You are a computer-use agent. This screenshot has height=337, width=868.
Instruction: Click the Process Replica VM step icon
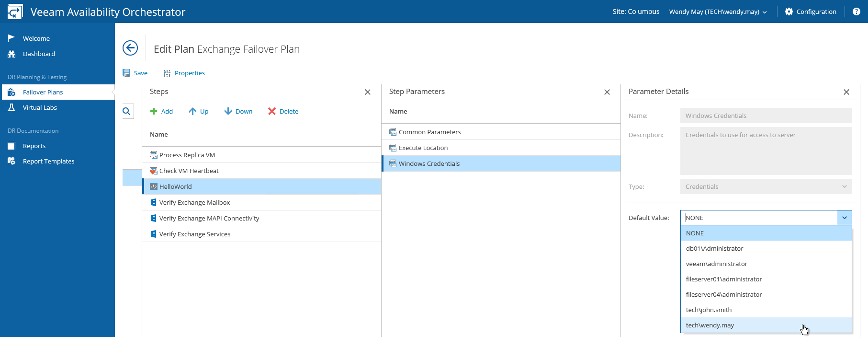pyautogui.click(x=154, y=155)
